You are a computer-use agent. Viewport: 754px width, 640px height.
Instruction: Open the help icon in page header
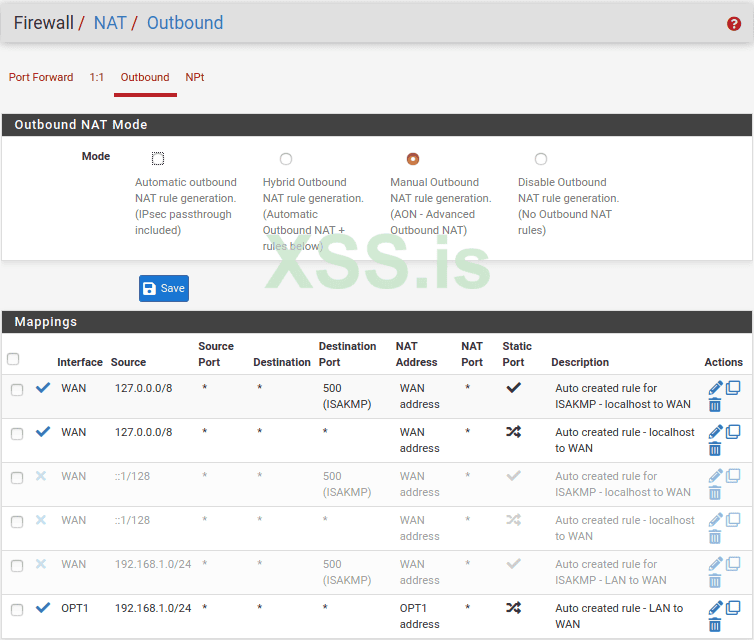(x=733, y=24)
